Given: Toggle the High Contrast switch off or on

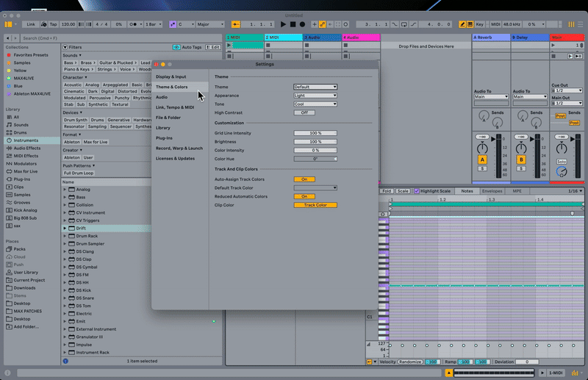Looking at the screenshot, I should click(304, 112).
